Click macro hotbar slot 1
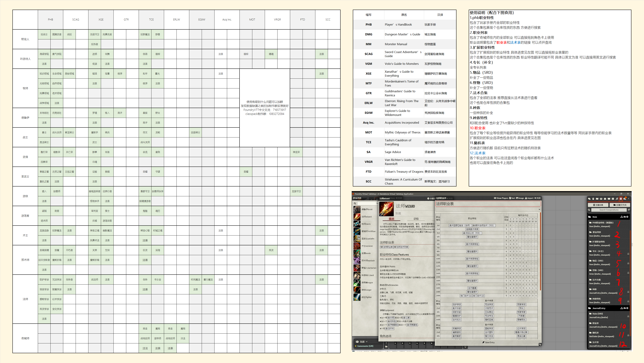644x363 pixels. click(393, 345)
